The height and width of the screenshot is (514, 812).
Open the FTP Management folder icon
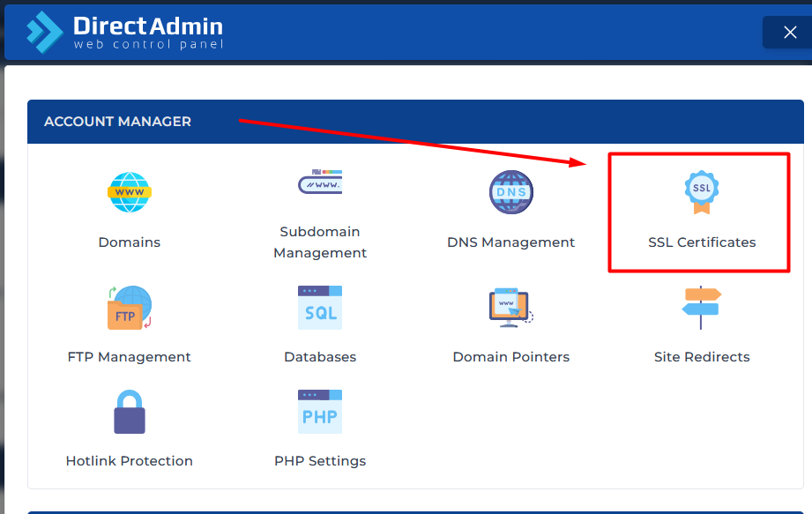coord(130,307)
